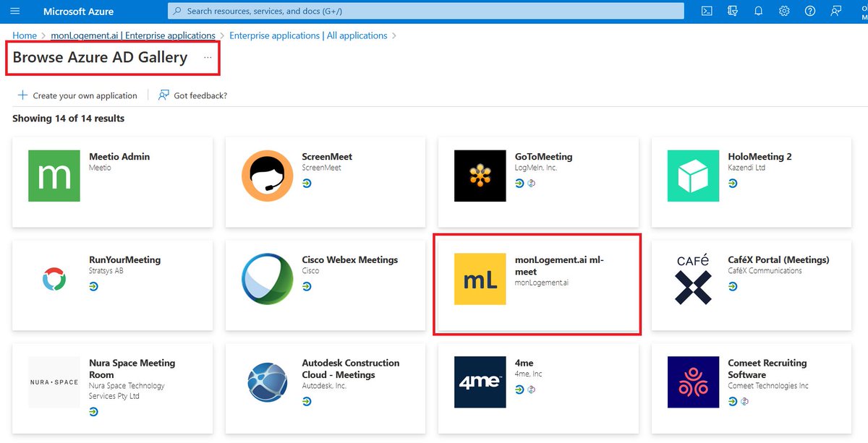The width and height of the screenshot is (868, 443).
Task: Go to Home breadcrumb
Action: [x=25, y=35]
